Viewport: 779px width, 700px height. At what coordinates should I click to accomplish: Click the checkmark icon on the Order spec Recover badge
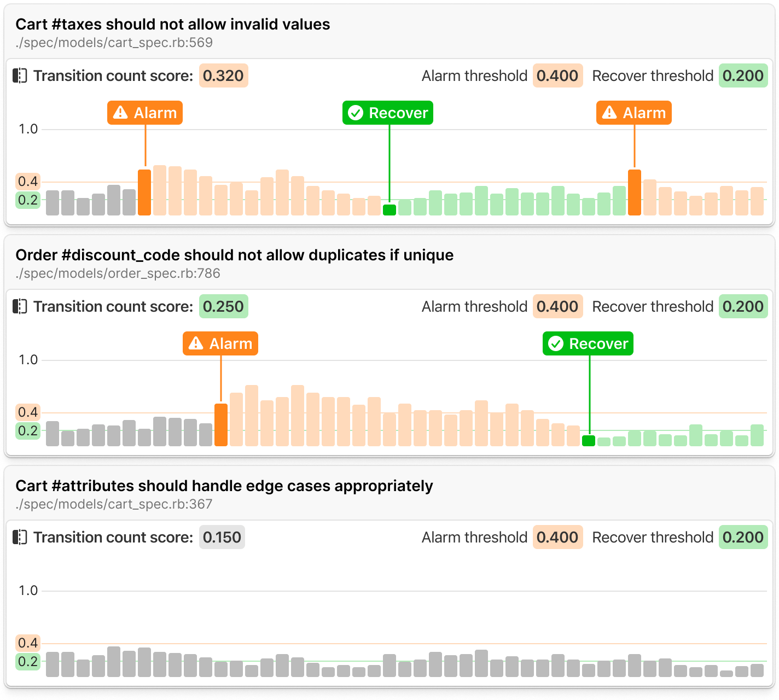point(556,343)
